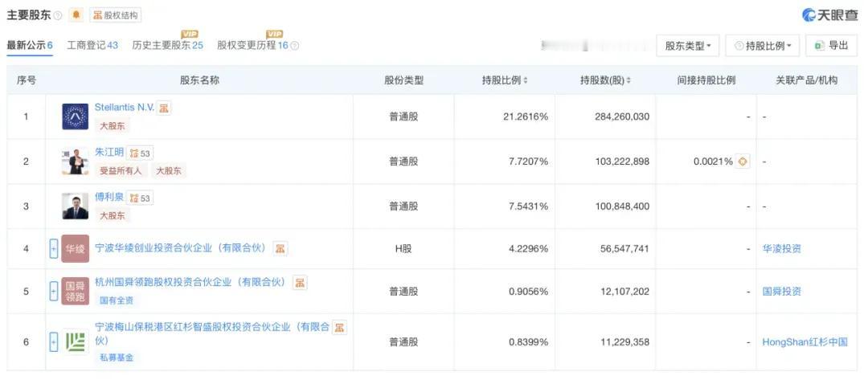Click the 股份类型 column header
This screenshot has height=380, width=868.
pyautogui.click(x=403, y=80)
